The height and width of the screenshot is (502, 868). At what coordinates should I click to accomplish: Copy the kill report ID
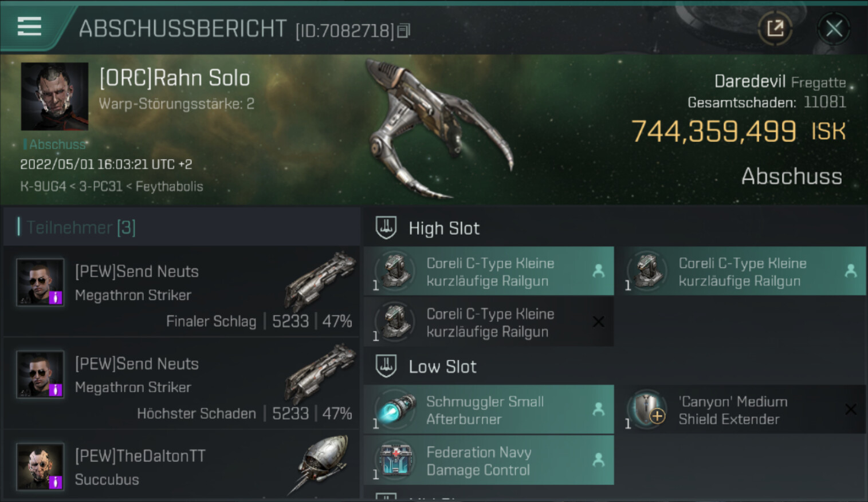coord(404,31)
